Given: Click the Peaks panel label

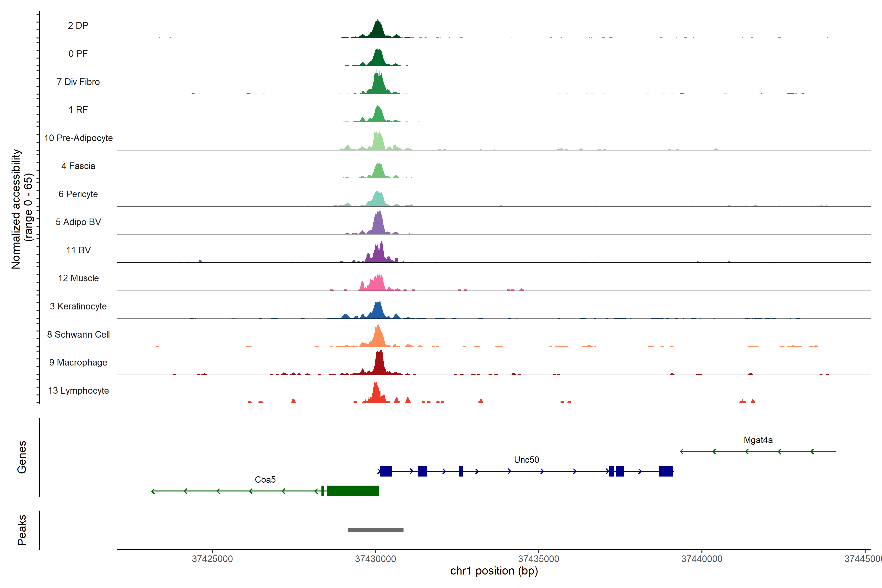Looking at the screenshot, I should [22, 529].
